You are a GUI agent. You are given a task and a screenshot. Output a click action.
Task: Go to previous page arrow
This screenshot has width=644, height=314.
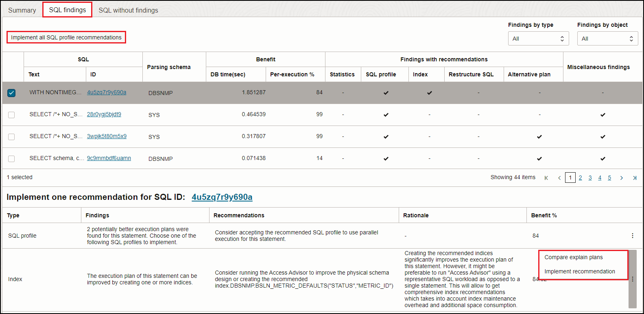(559, 178)
